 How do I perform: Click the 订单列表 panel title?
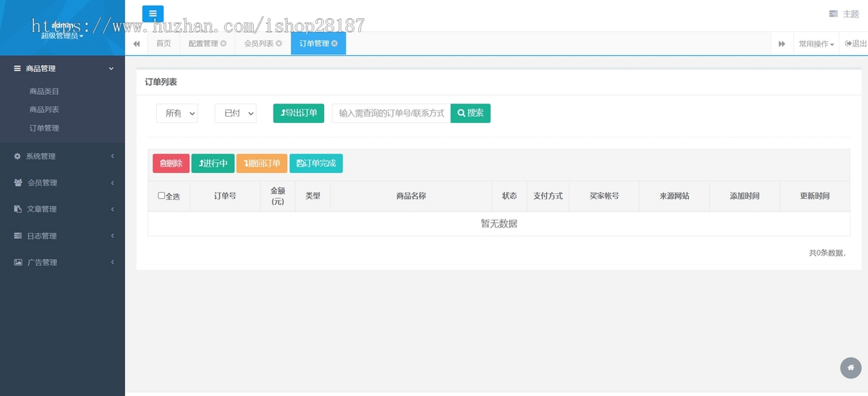tap(161, 82)
